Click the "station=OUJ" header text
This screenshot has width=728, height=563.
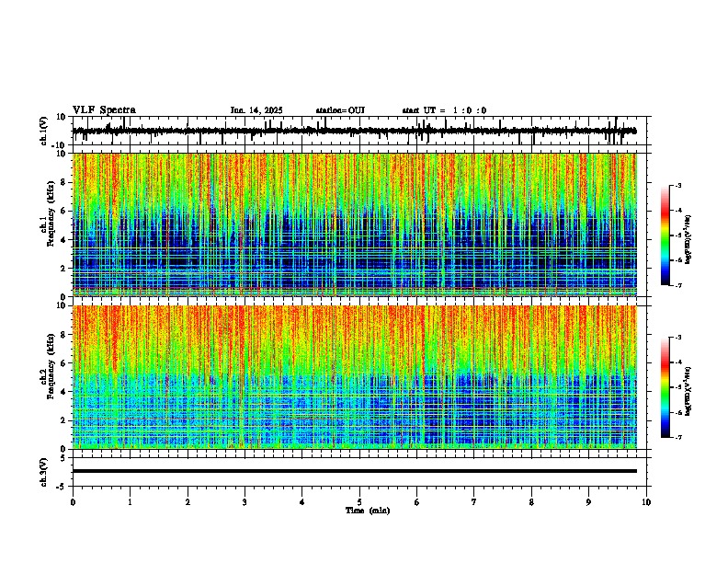[x=340, y=110]
